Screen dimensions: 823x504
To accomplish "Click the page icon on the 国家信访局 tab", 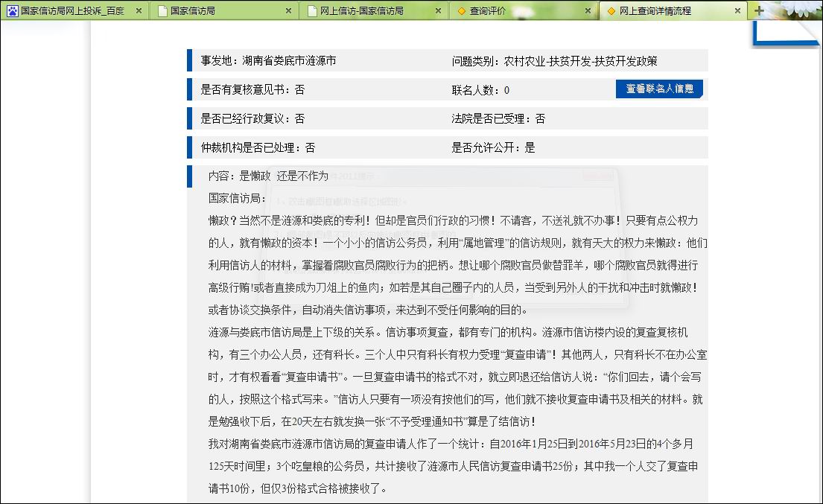I will (161, 11).
